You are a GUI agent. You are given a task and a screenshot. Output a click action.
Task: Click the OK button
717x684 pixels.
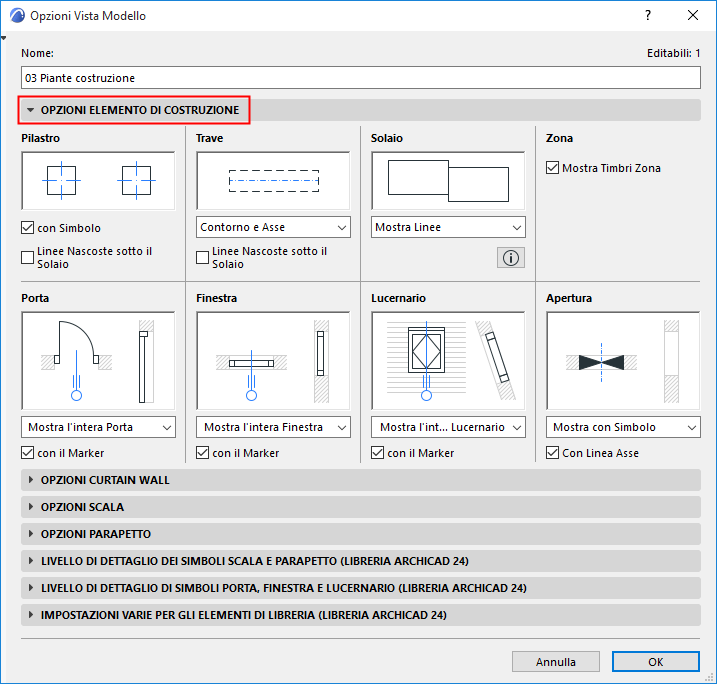[x=656, y=662]
